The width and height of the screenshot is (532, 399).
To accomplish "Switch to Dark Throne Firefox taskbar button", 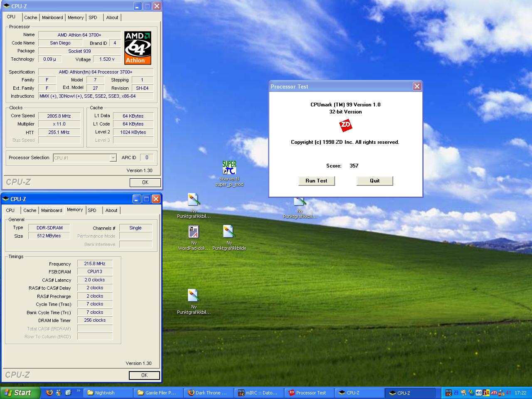I will [x=209, y=393].
